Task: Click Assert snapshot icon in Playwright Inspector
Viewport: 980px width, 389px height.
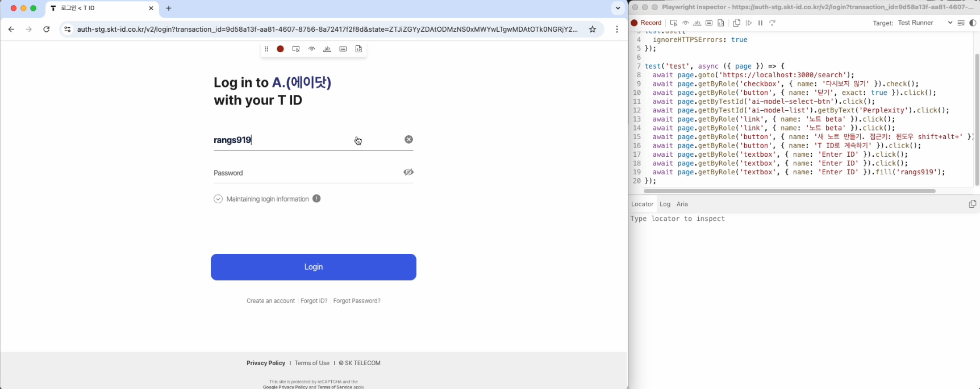Action: 721,23
